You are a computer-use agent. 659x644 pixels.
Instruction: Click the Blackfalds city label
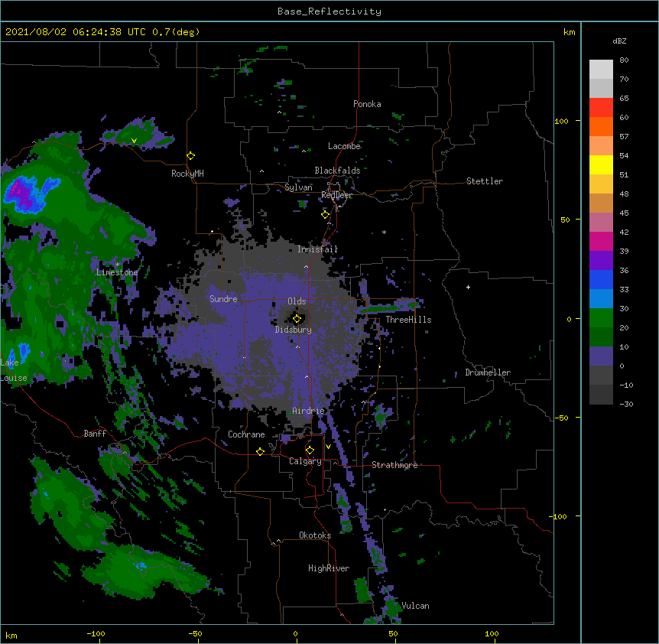tap(337, 171)
